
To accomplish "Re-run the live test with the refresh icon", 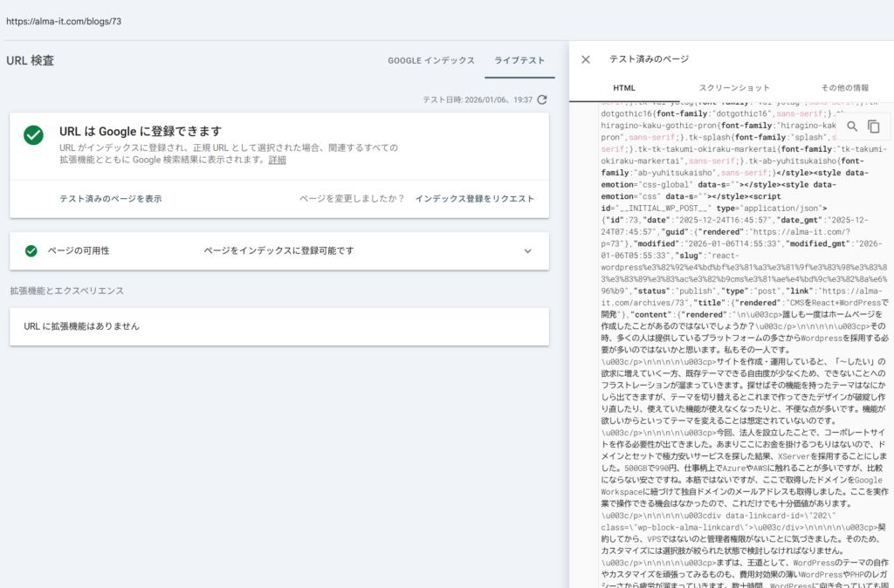I will click(542, 100).
